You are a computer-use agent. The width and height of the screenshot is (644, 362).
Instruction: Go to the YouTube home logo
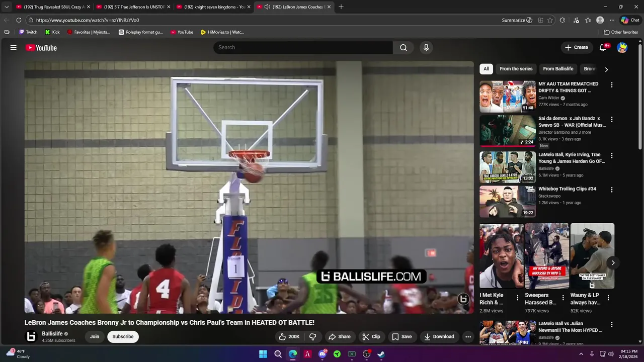[41, 48]
